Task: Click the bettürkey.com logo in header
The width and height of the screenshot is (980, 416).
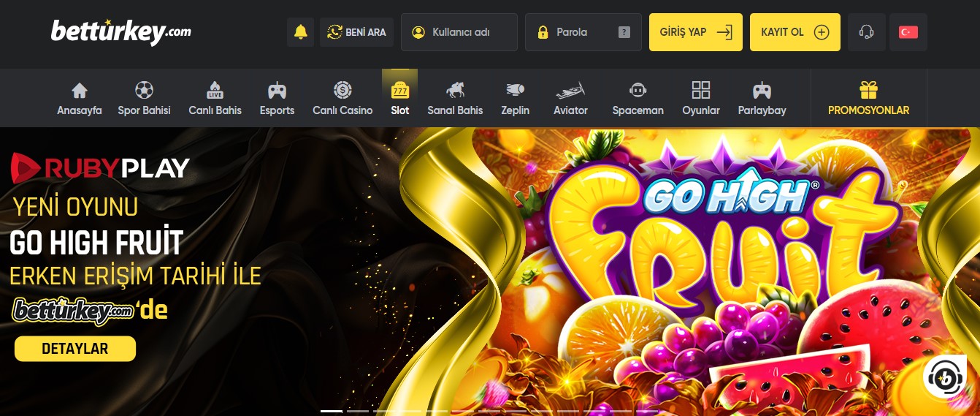Action: tap(121, 31)
